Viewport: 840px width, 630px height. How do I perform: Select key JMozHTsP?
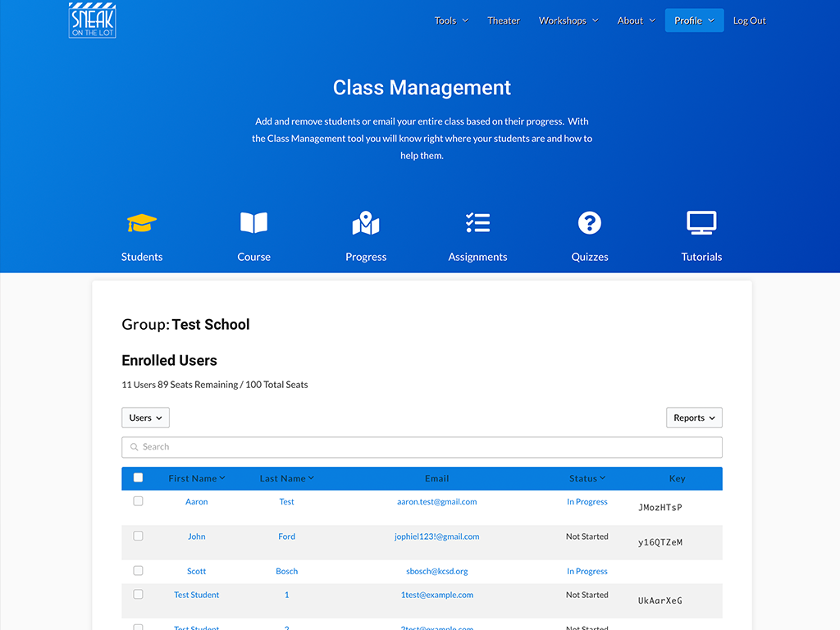660,507
